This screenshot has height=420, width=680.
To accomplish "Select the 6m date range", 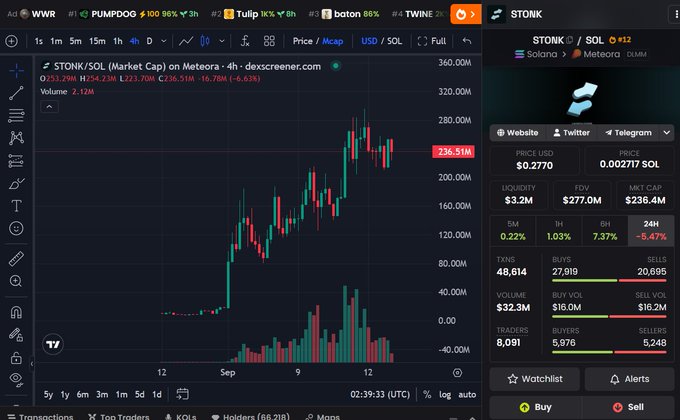I will [x=82, y=394].
